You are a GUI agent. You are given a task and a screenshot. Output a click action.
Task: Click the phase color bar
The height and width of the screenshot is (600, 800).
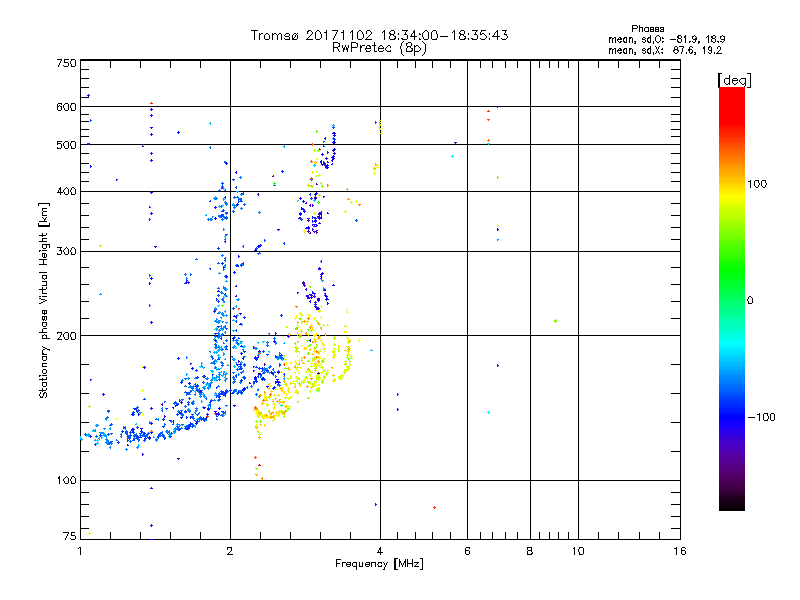[732, 299]
